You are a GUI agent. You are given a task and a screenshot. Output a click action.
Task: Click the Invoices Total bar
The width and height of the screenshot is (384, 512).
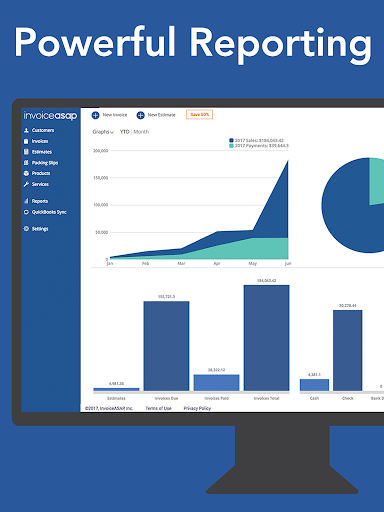coord(266,338)
